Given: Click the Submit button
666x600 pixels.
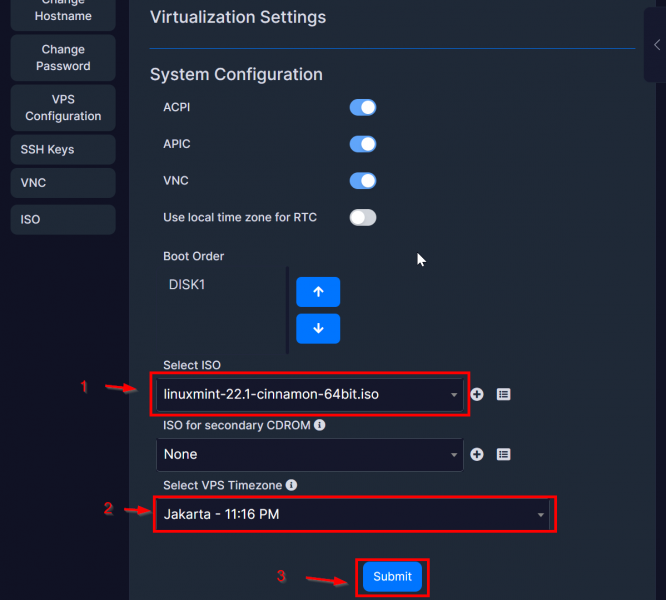Looking at the screenshot, I should coord(392,577).
